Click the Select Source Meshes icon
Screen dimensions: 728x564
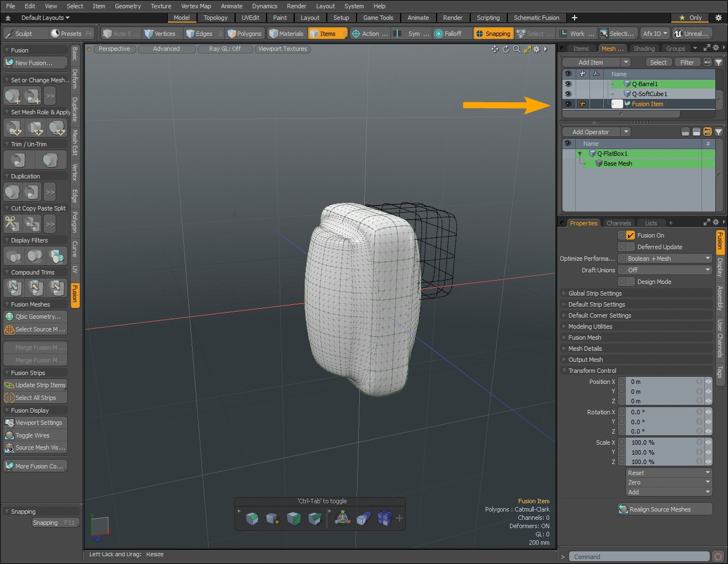[x=9, y=329]
